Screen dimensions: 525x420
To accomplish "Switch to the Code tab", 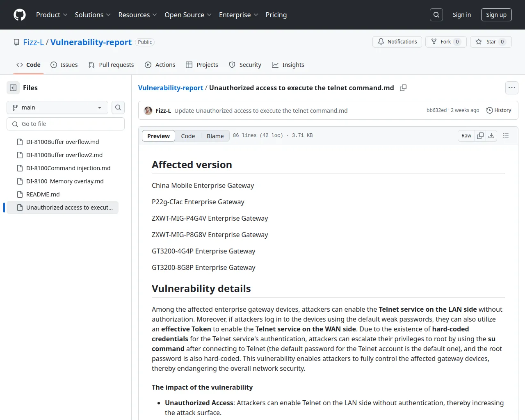I will 28,65.
